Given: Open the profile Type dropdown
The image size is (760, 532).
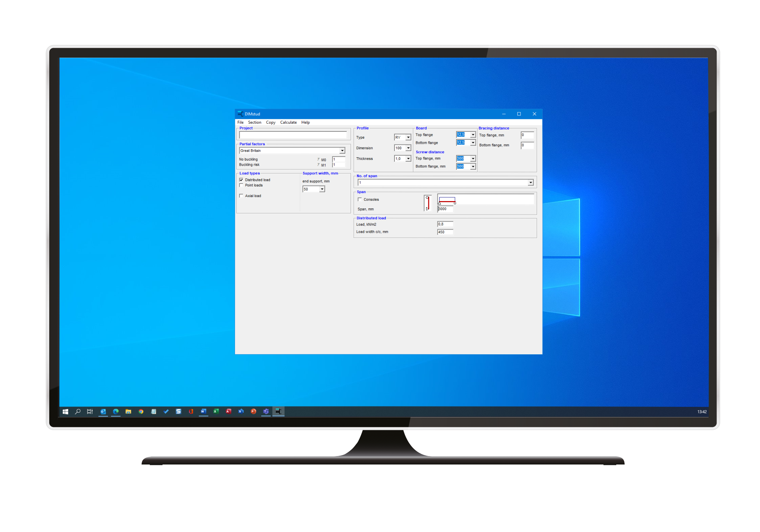Looking at the screenshot, I should (408, 138).
